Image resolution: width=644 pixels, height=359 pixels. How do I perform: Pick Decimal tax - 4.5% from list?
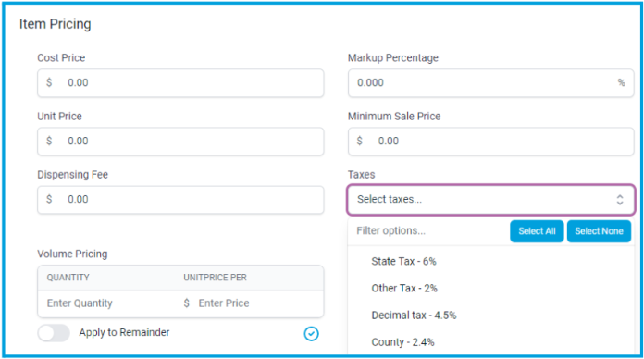[x=490, y=316]
